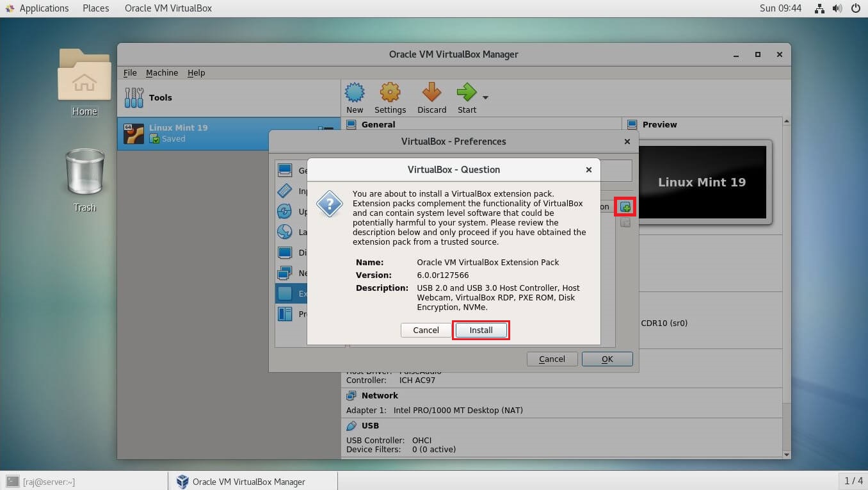
Task: Click Install to add the extension pack
Action: (x=481, y=330)
